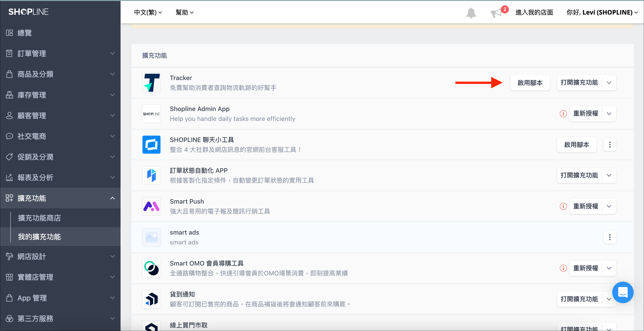Click the 社交電商 chat icon
Viewport: 644px width, 331px height.
[x=9, y=136]
